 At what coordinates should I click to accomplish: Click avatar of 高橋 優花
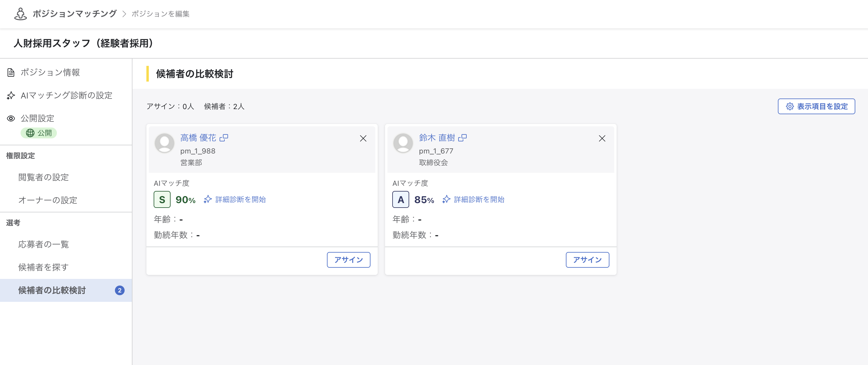coord(165,143)
